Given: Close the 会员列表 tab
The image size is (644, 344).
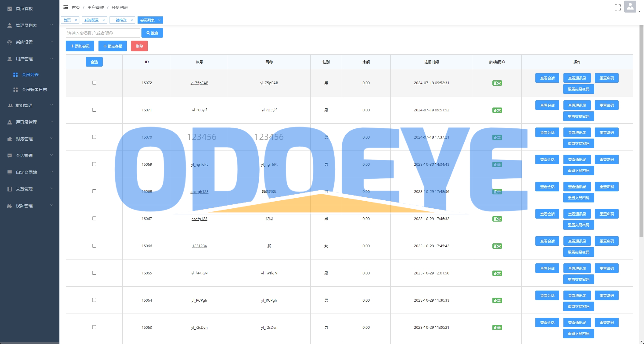Looking at the screenshot, I should 159,20.
